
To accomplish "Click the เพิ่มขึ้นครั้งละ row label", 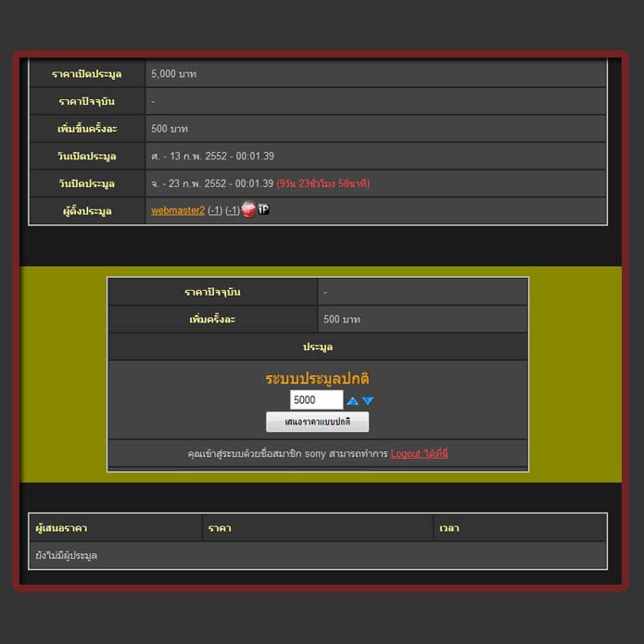I will pyautogui.click(x=87, y=129).
